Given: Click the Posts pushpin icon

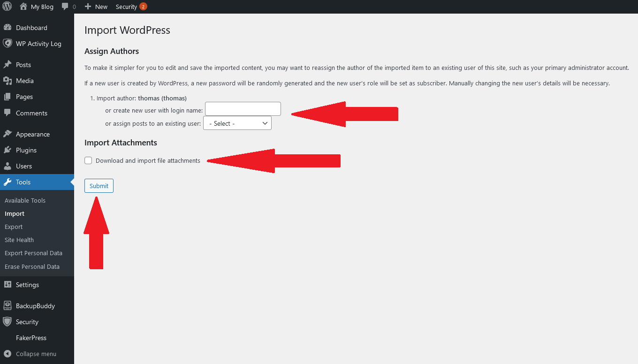Looking at the screenshot, I should (x=7, y=65).
